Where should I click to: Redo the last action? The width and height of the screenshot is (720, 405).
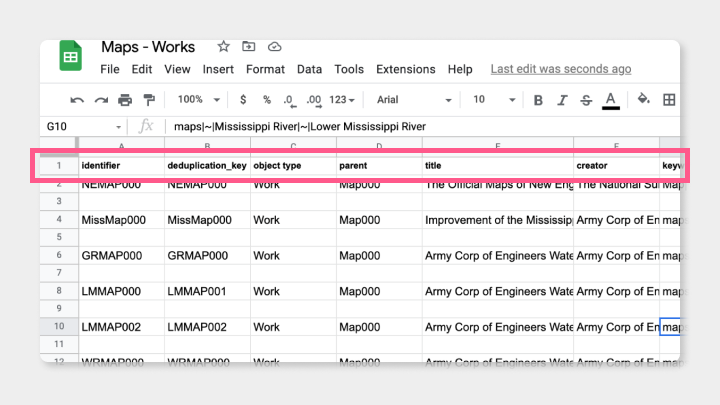point(101,100)
